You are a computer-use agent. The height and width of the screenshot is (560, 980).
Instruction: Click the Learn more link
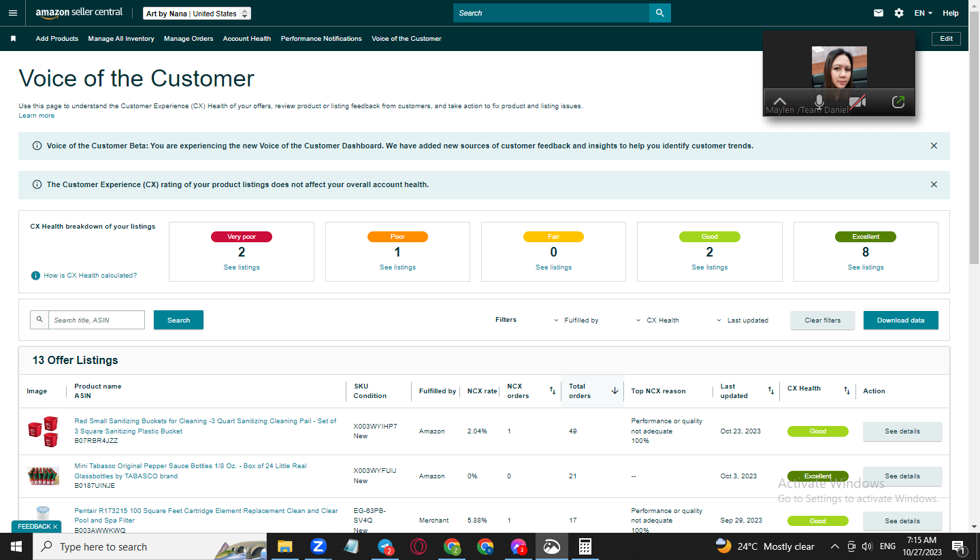point(37,116)
